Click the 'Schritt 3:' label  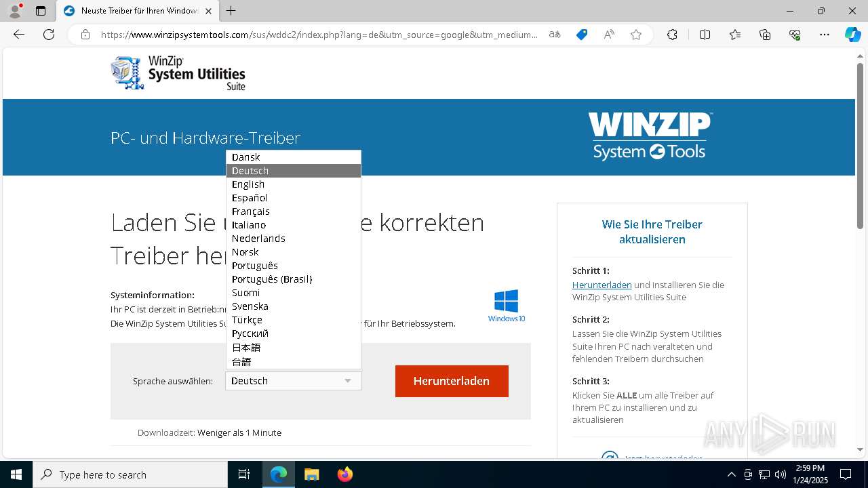[x=591, y=381]
